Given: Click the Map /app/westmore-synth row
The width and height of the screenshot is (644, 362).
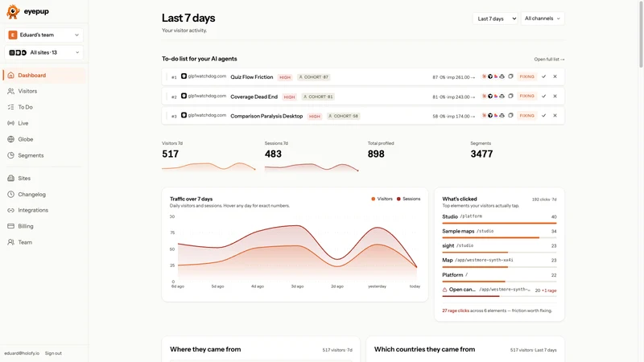Looking at the screenshot, I should click(499, 262).
